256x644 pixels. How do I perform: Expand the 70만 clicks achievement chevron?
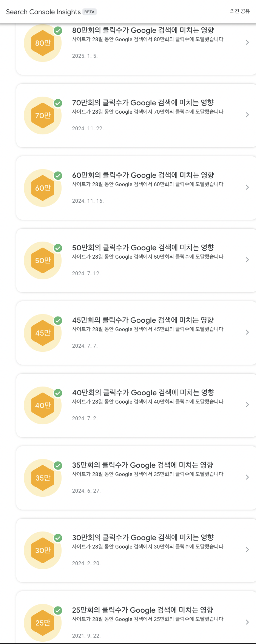(x=247, y=115)
